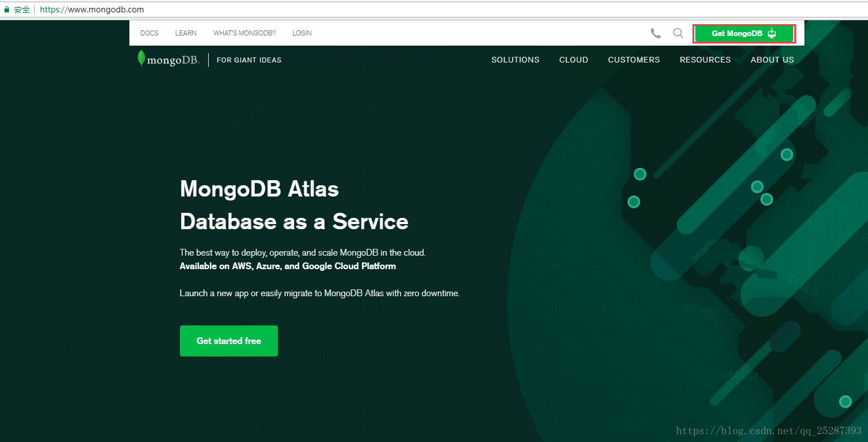Click the FOR GIANT IDEAS tagline
The image size is (868, 442).
click(249, 60)
